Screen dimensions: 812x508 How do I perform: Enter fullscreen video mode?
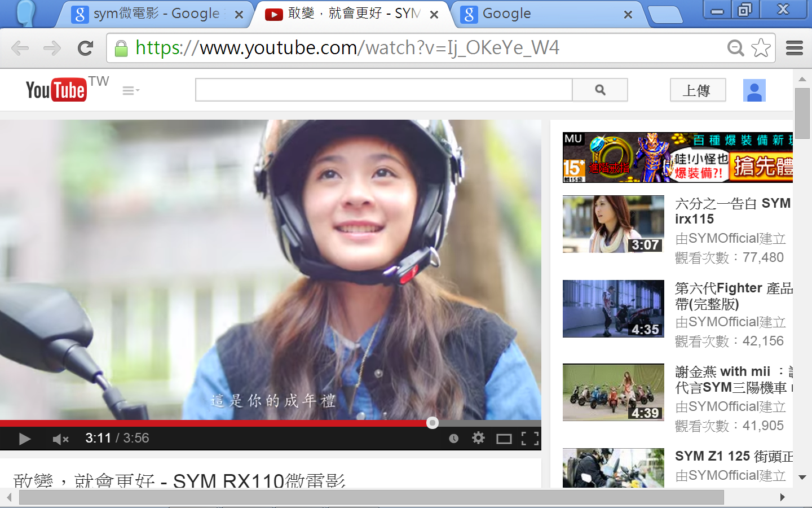point(530,439)
